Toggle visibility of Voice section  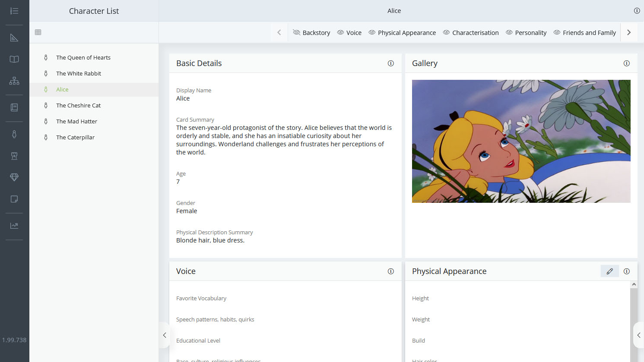(349, 33)
